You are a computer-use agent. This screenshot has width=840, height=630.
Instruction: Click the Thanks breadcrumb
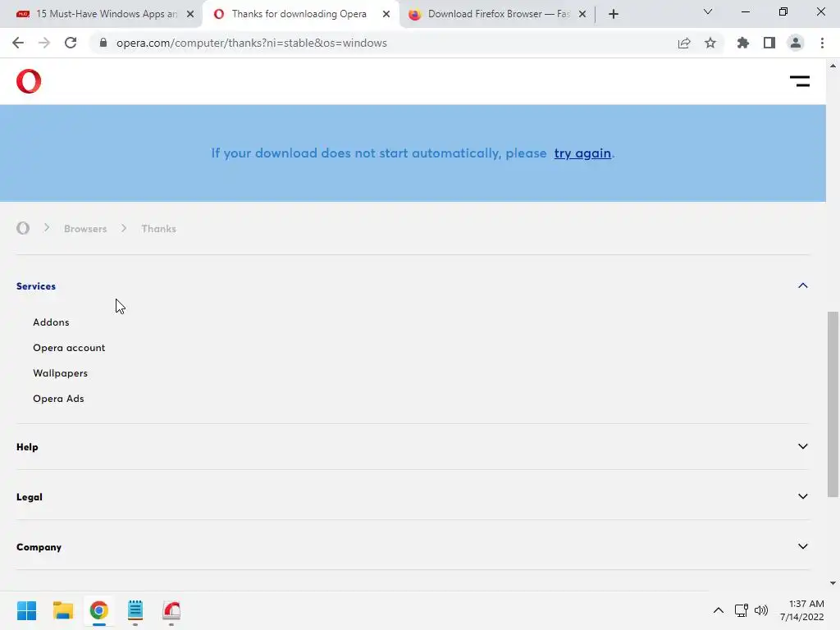158,229
